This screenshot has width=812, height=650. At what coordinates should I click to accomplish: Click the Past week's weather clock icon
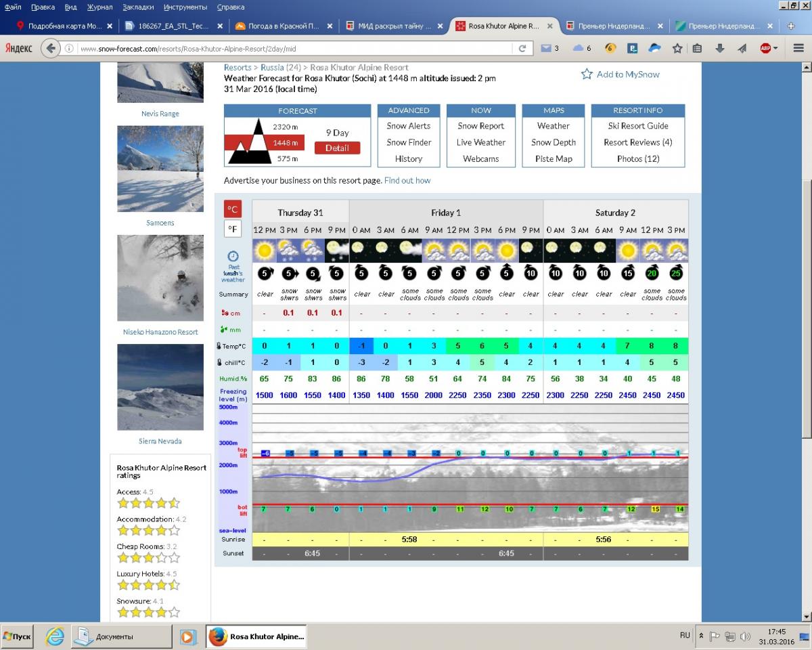click(233, 257)
